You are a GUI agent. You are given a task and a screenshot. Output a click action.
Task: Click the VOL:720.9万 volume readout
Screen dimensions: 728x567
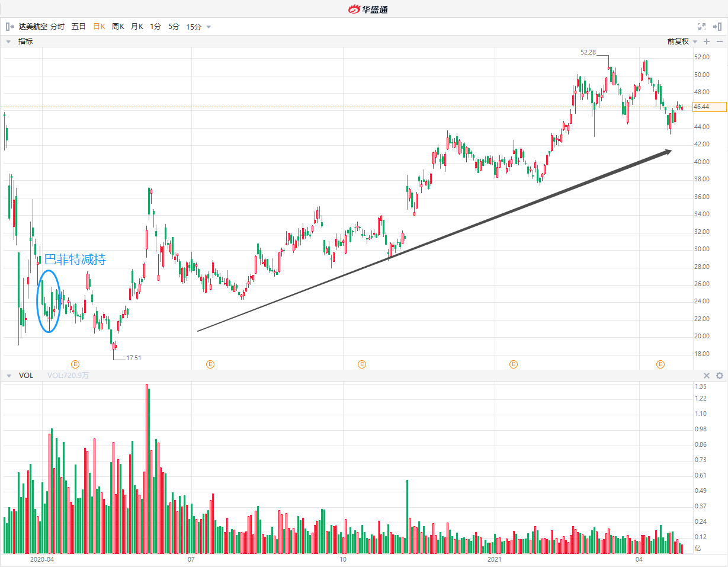(68, 376)
